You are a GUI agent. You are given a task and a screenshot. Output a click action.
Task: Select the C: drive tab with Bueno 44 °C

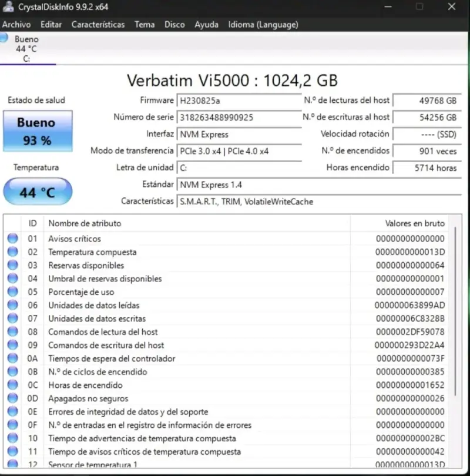[28, 49]
